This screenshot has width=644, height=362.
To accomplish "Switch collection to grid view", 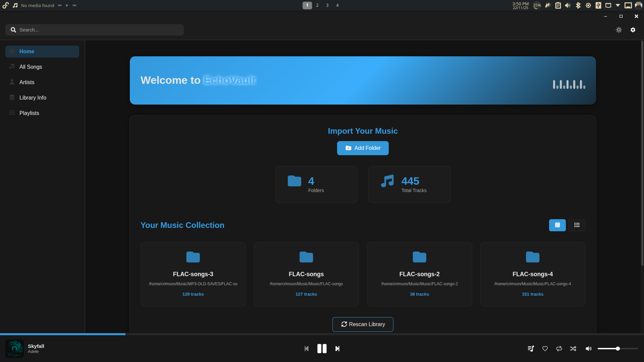I will click(557, 225).
